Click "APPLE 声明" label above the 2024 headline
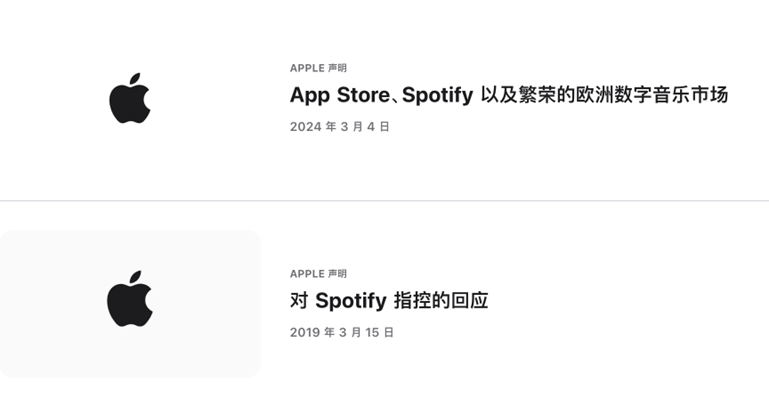The image size is (769, 399). point(318,68)
